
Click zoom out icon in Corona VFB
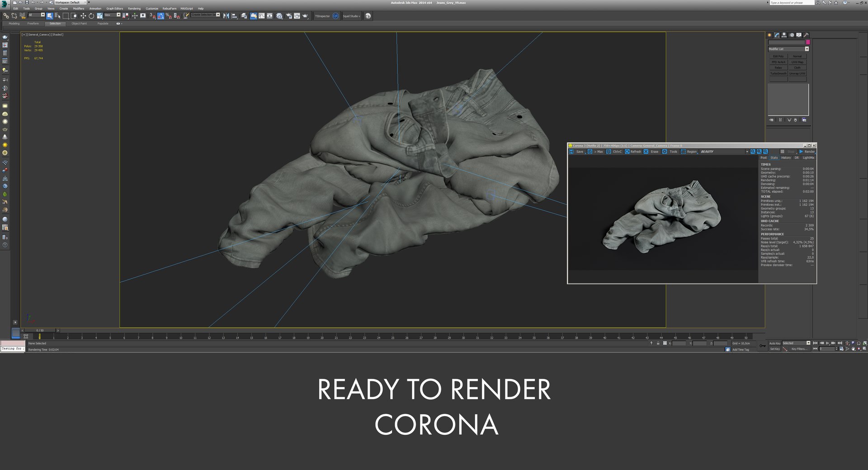759,152
